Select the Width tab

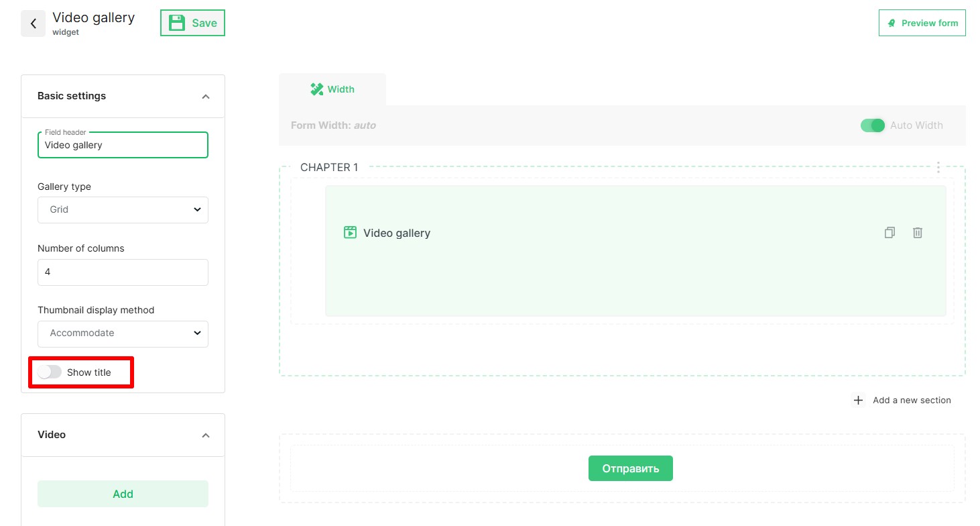click(x=332, y=89)
